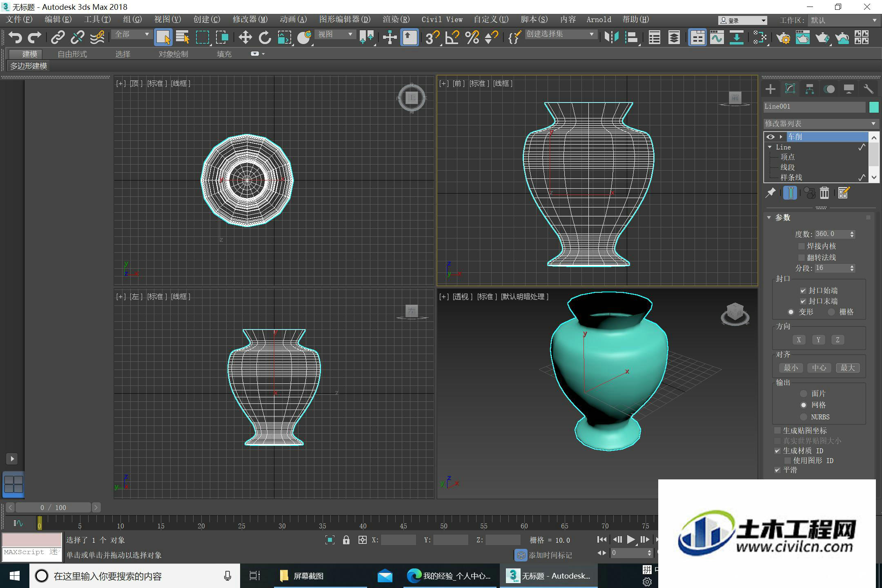The height and width of the screenshot is (588, 882).
Task: Hide the 车削 modifier with eye icon
Action: pyautogui.click(x=771, y=137)
